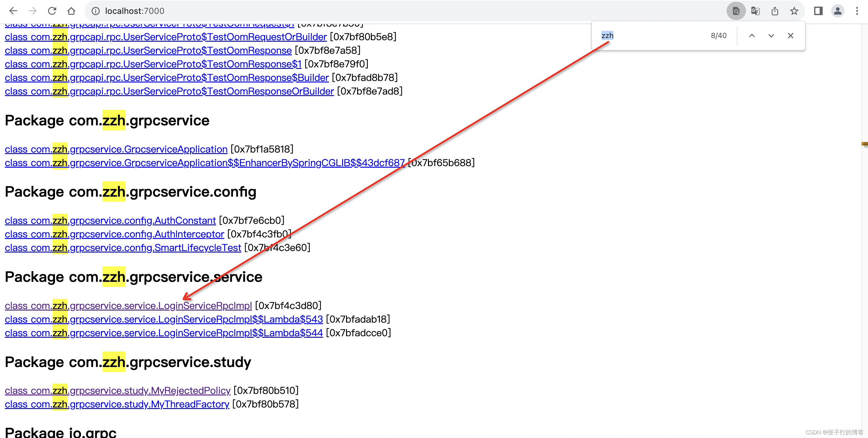The image size is (868, 438).
Task: Open study.MyThreadFactory class link
Action: point(117,404)
